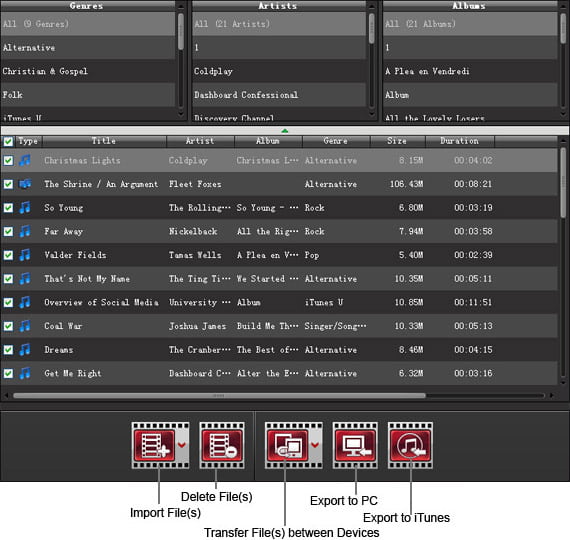Select the Alternative genre entry

[x=88, y=48]
